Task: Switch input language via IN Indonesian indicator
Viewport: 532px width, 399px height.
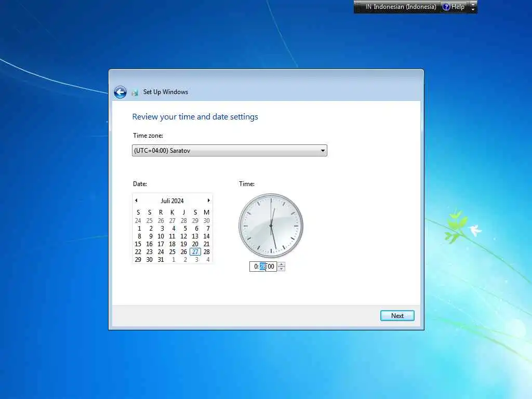Action: pyautogui.click(x=401, y=7)
